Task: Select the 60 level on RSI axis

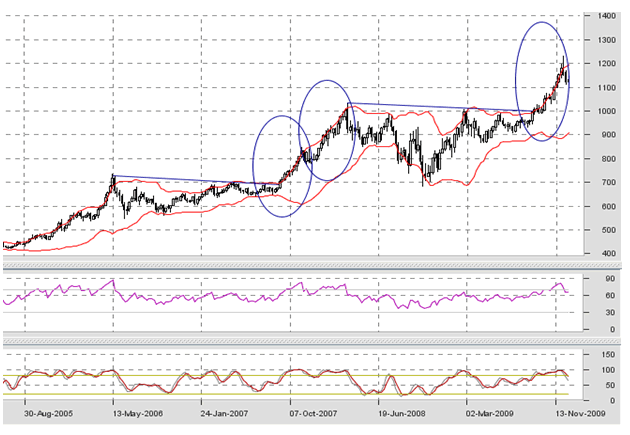Action: click(610, 296)
